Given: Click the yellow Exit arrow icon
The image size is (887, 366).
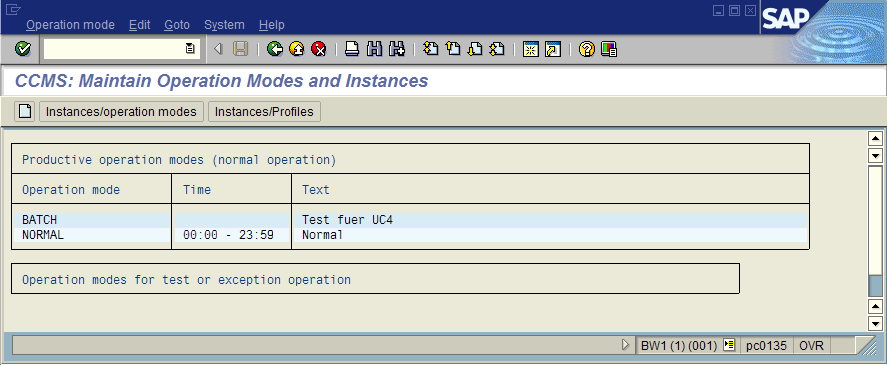Looking at the screenshot, I should pos(296,49).
